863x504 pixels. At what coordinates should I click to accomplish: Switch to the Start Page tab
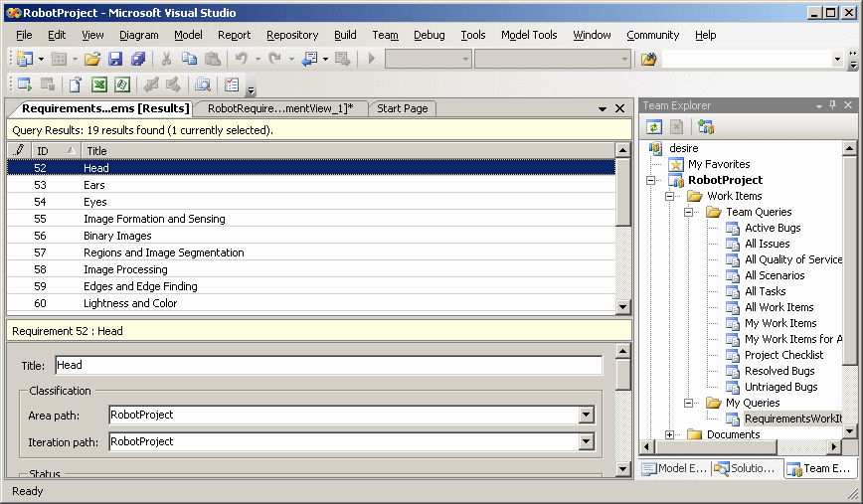(403, 108)
